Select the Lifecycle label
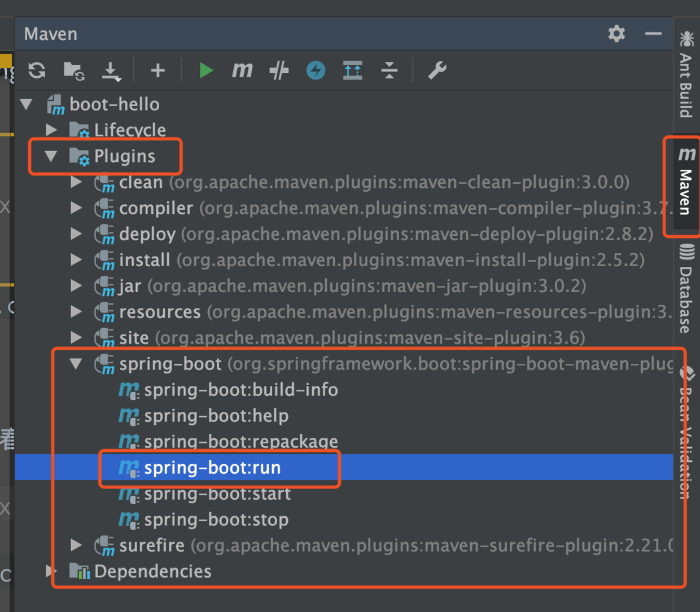Viewport: 700px width, 612px height. tap(130, 130)
